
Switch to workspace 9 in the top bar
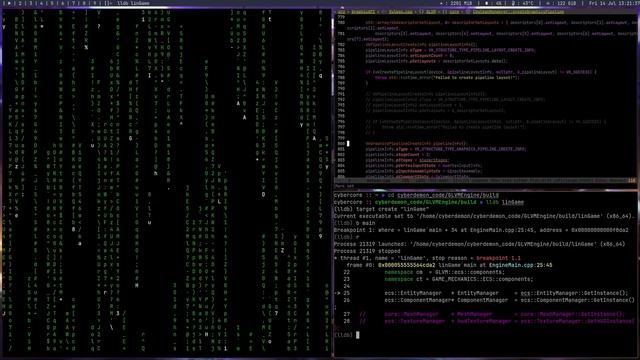click(x=96, y=3)
